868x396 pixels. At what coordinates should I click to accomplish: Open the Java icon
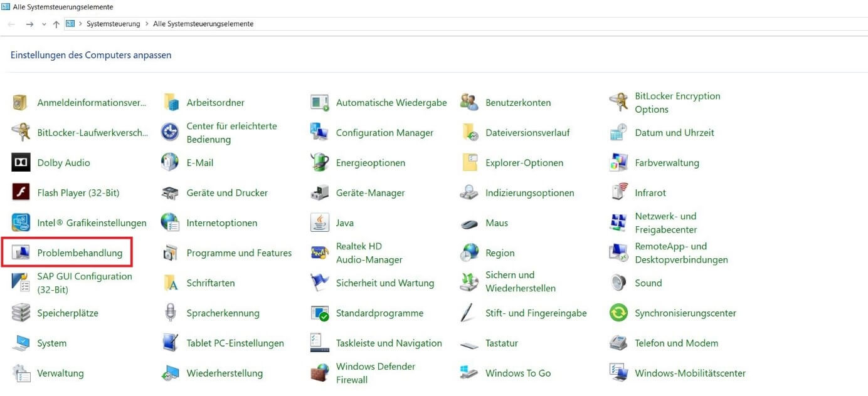coord(320,222)
